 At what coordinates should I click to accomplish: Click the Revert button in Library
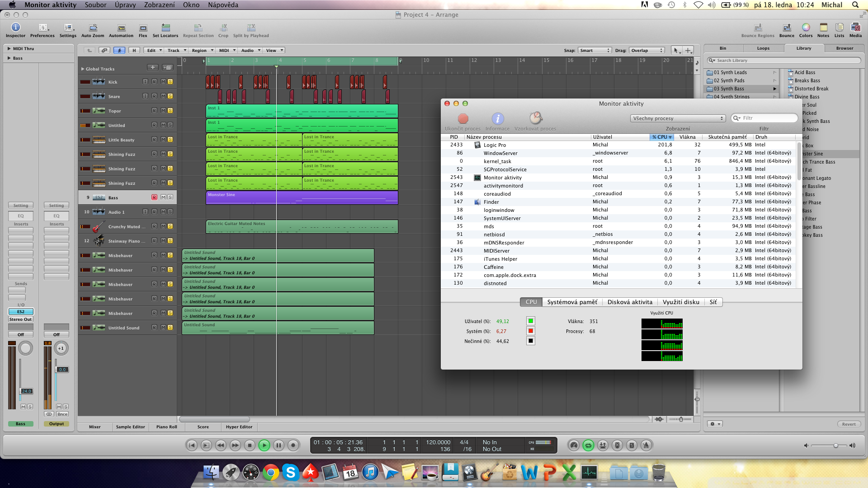(x=849, y=424)
